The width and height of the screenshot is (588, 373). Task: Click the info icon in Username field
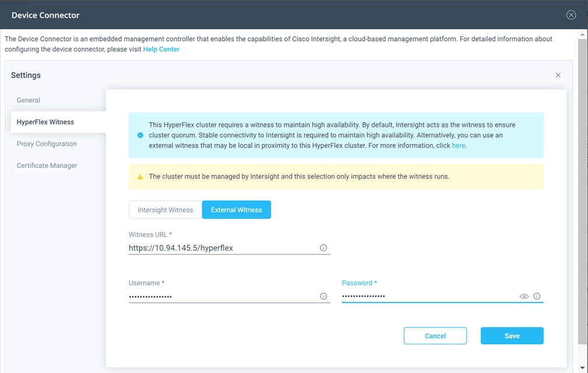pos(323,296)
